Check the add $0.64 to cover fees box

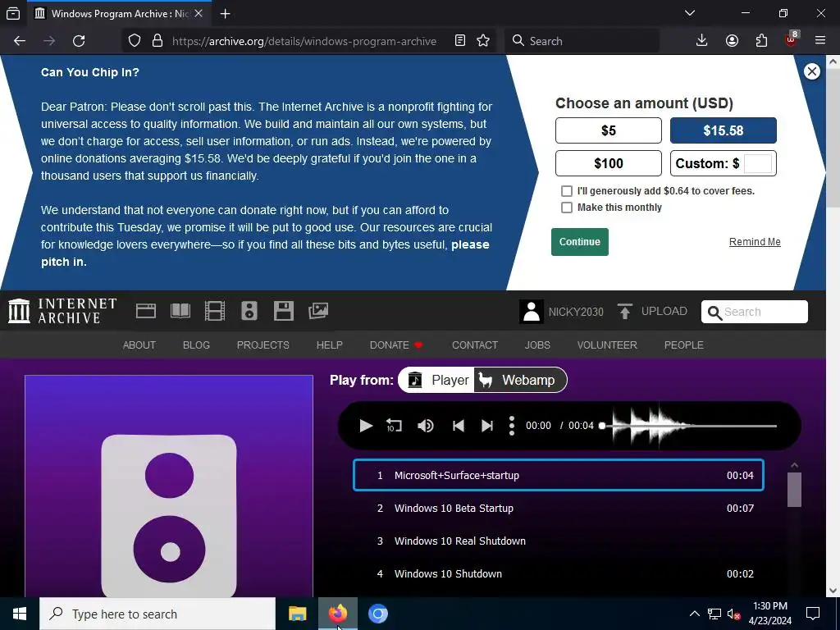click(x=566, y=191)
